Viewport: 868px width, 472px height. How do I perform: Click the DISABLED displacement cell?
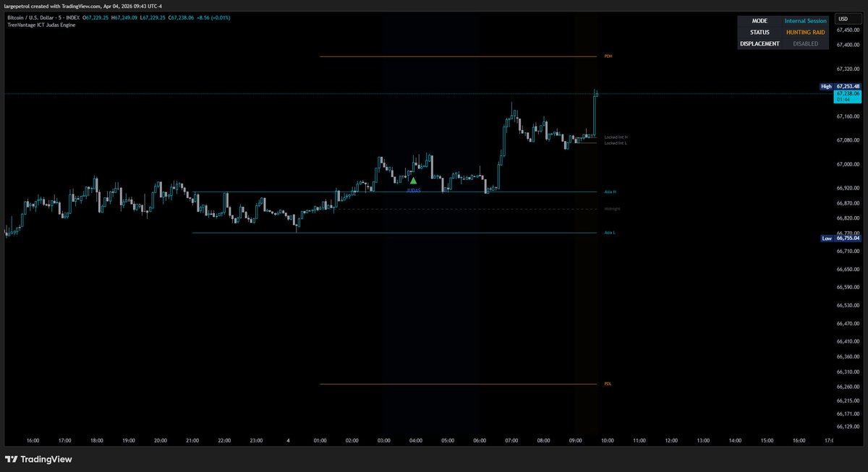[805, 43]
